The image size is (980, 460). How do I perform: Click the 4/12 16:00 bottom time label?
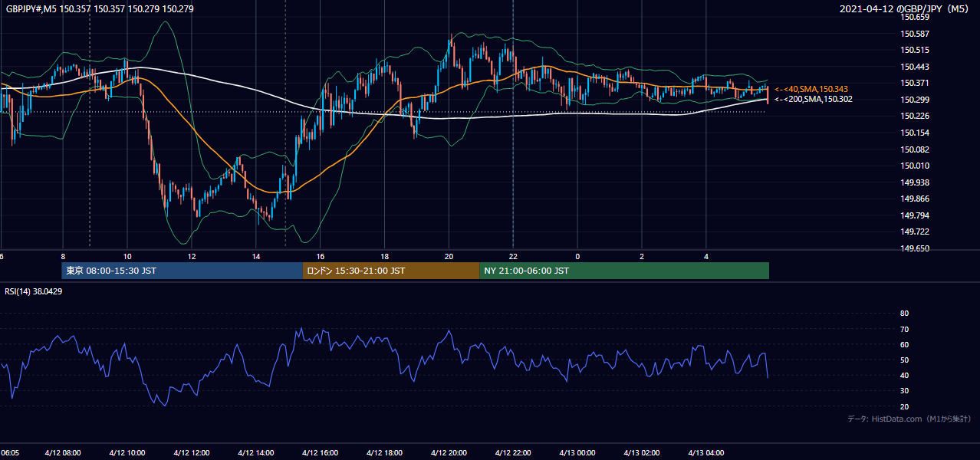[x=321, y=452]
